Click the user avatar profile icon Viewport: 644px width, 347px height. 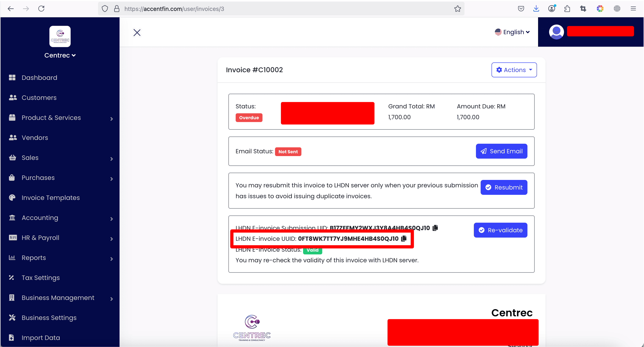(x=556, y=32)
